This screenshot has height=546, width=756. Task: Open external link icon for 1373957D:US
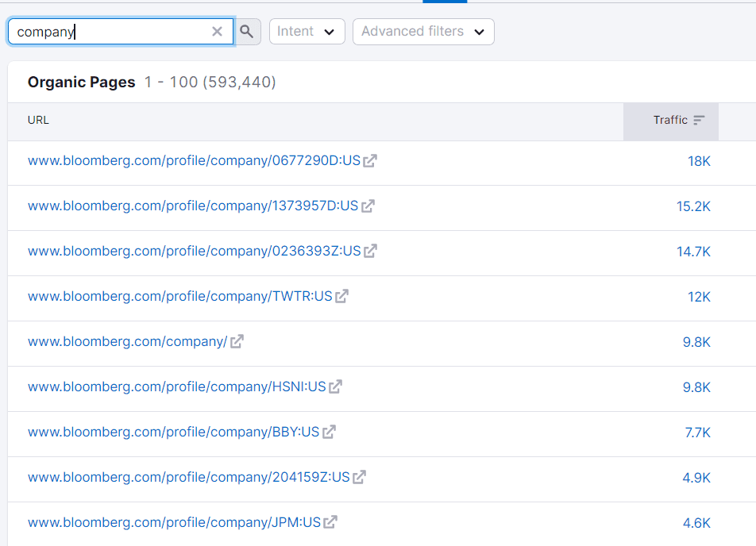368,206
